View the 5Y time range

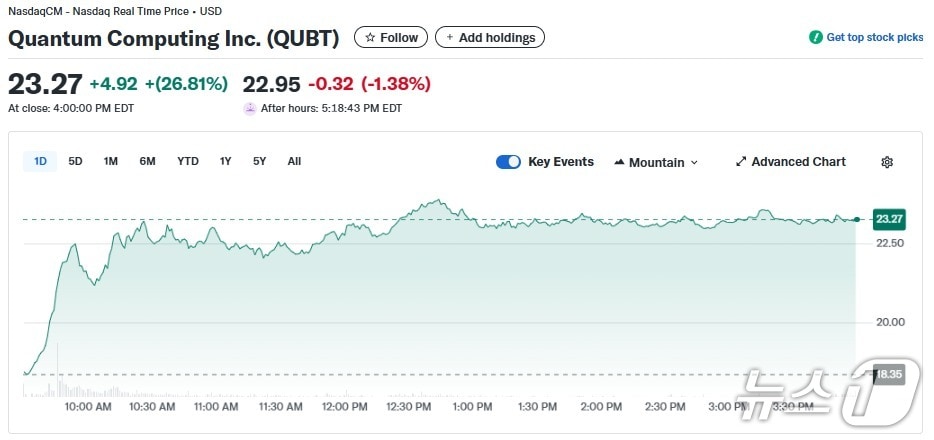(x=260, y=161)
